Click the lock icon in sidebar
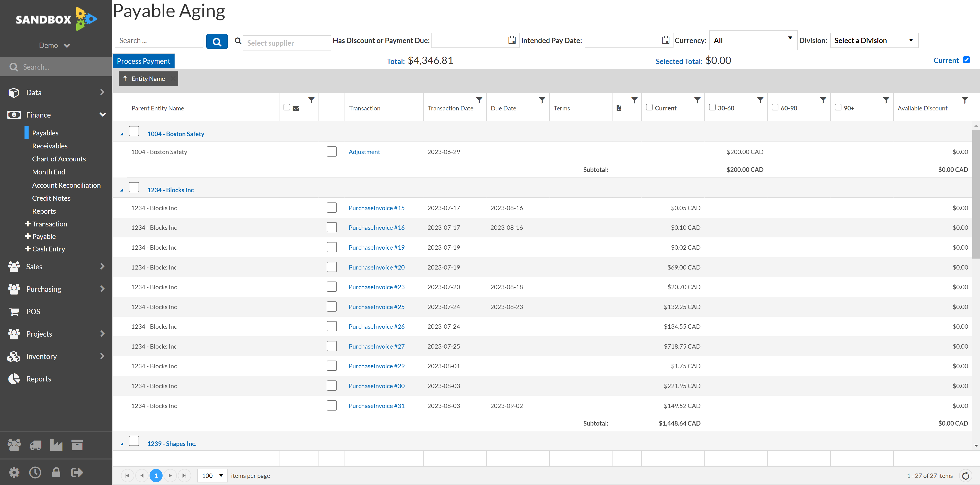This screenshot has width=980, height=485. (56, 473)
